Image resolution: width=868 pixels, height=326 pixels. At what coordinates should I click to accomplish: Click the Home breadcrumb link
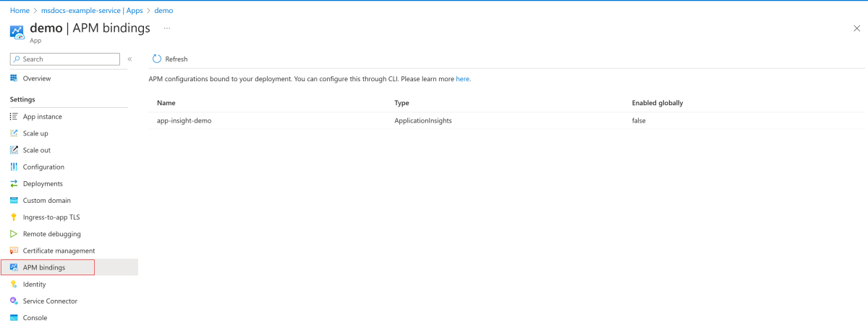click(x=20, y=11)
